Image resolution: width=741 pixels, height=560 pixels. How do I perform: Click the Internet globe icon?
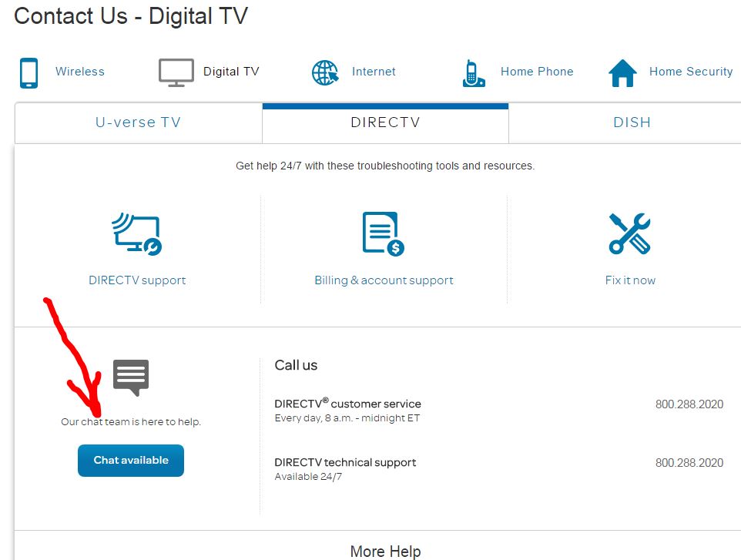[325, 72]
